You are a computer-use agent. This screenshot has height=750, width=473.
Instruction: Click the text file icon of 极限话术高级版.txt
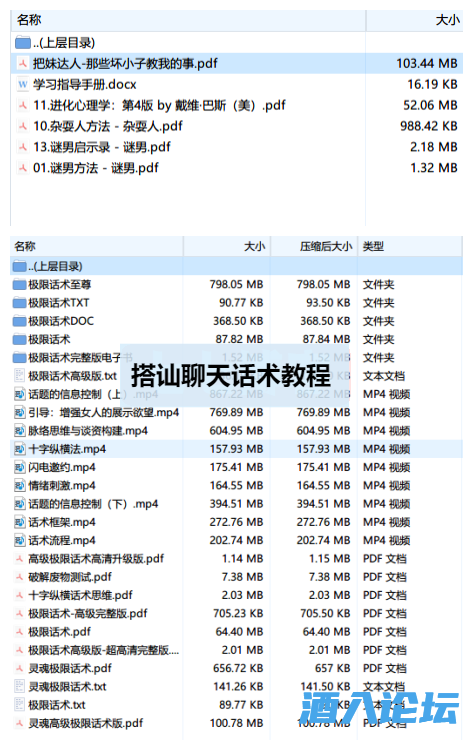[19, 375]
